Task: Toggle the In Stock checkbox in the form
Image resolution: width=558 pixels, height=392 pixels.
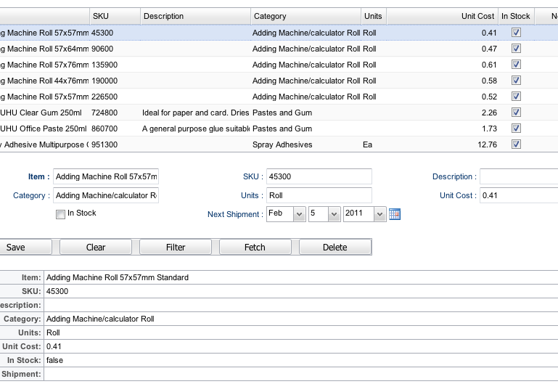Action: pos(60,214)
